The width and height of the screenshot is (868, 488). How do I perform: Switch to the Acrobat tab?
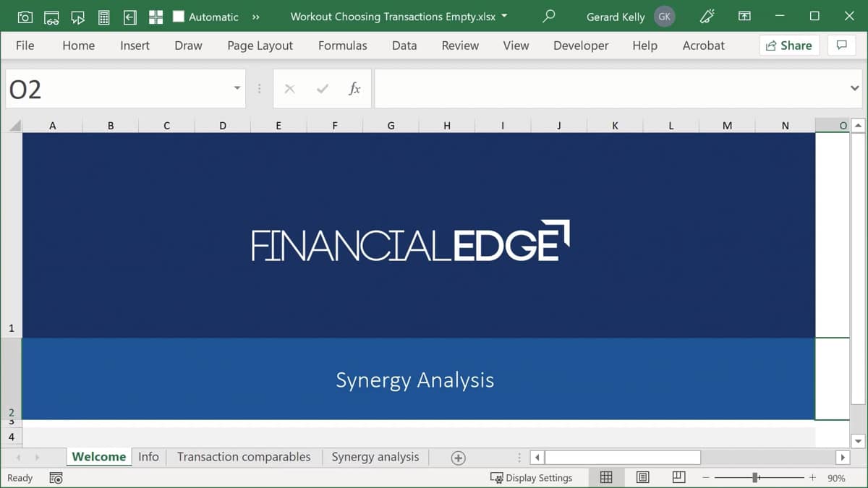coord(703,46)
